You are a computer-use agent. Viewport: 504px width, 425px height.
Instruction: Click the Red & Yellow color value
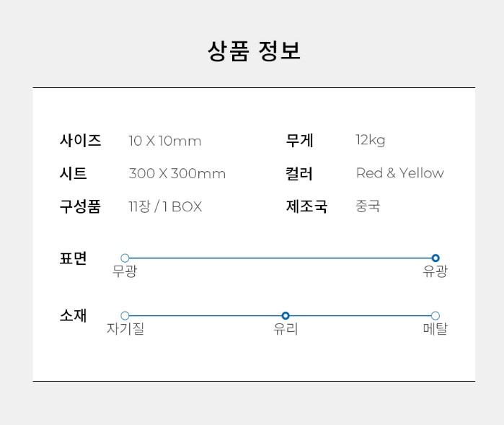[400, 173]
